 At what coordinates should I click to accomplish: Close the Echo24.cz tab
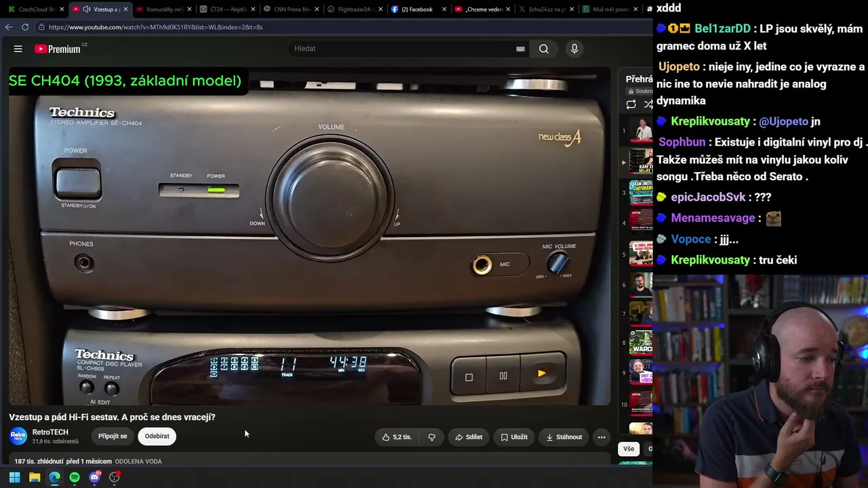572,9
